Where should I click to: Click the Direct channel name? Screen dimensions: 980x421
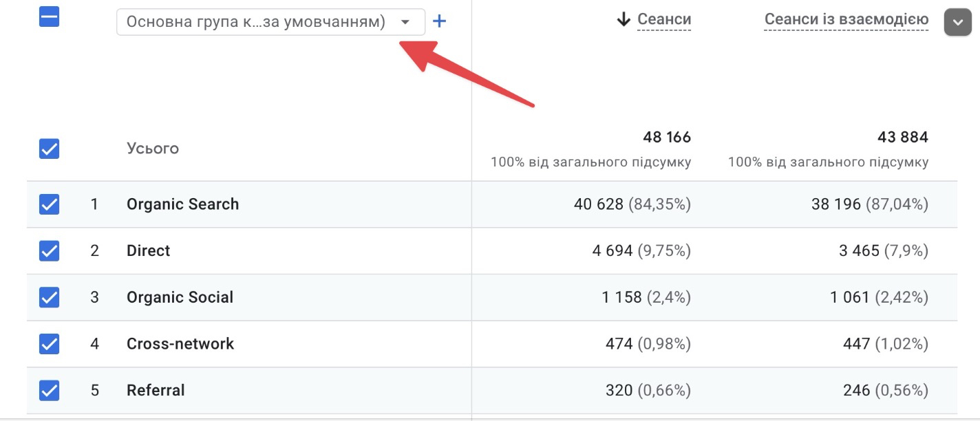point(148,250)
